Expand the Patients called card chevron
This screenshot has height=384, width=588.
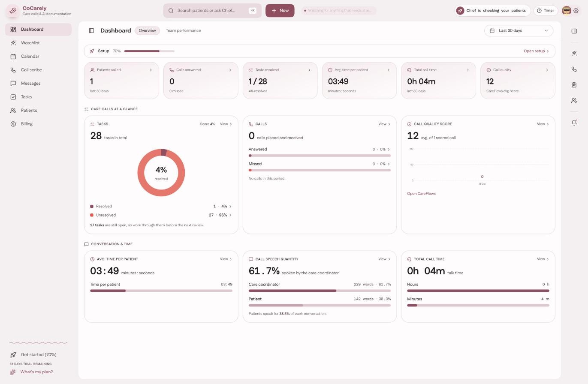(x=151, y=70)
